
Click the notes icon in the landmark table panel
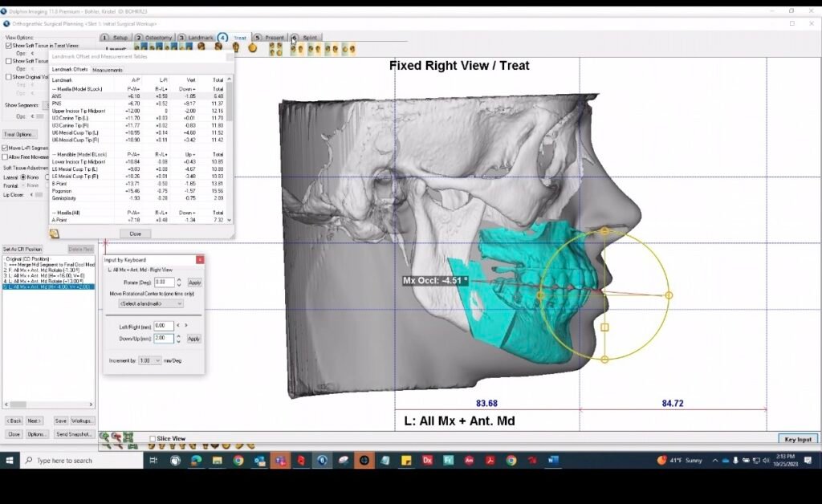pyautogui.click(x=55, y=234)
